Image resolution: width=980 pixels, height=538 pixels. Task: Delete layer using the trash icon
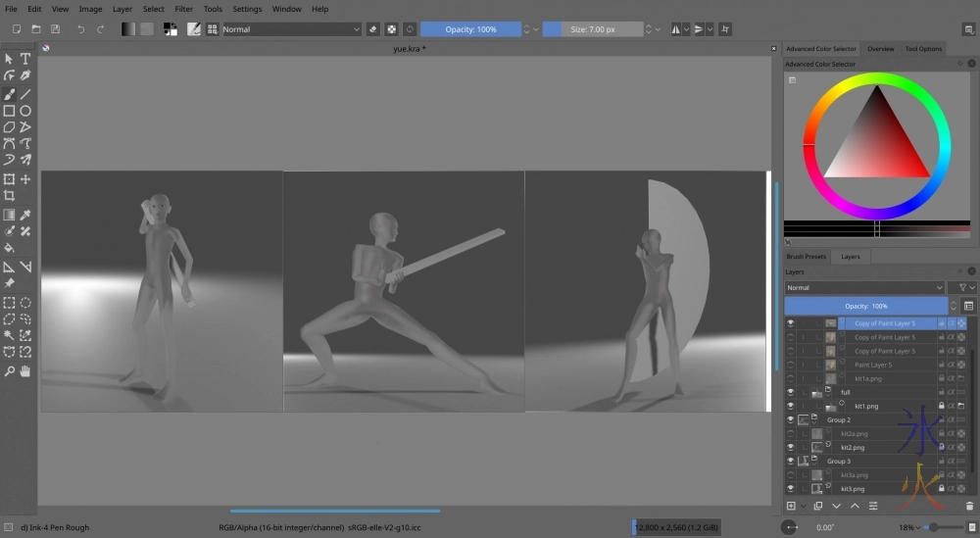coord(969,506)
